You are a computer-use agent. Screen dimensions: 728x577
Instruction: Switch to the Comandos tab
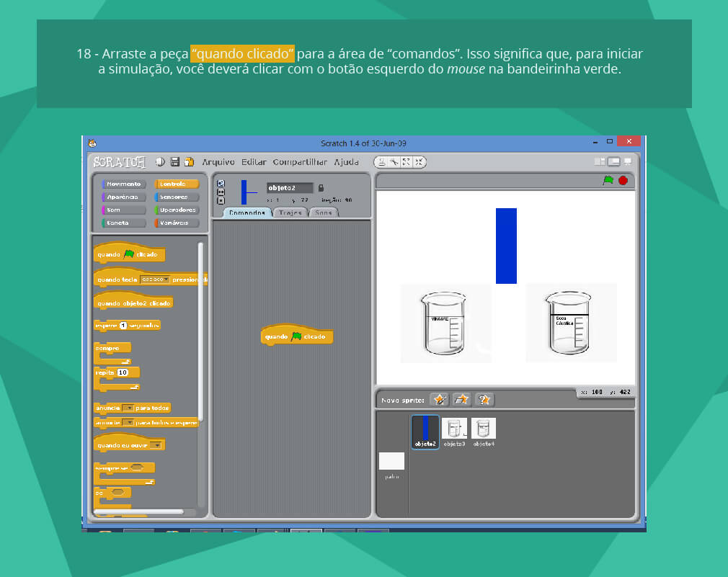[247, 213]
